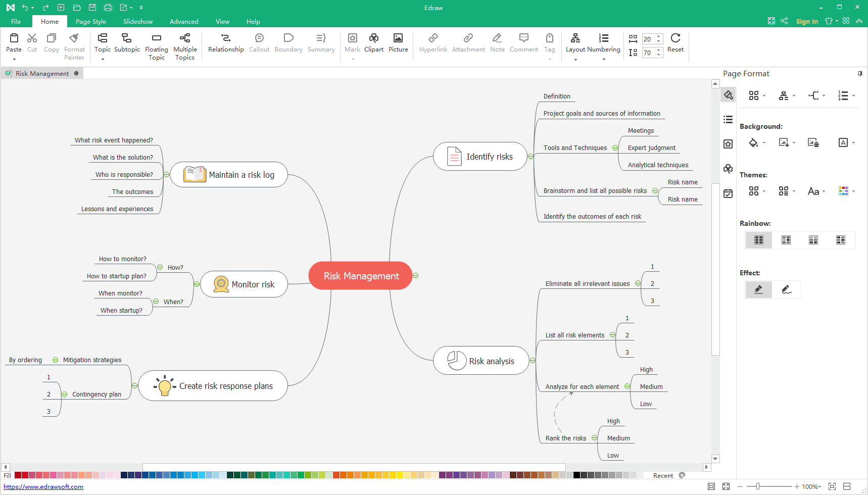Switch to the Page Style tab
This screenshot has height=495, width=868.
tap(91, 22)
